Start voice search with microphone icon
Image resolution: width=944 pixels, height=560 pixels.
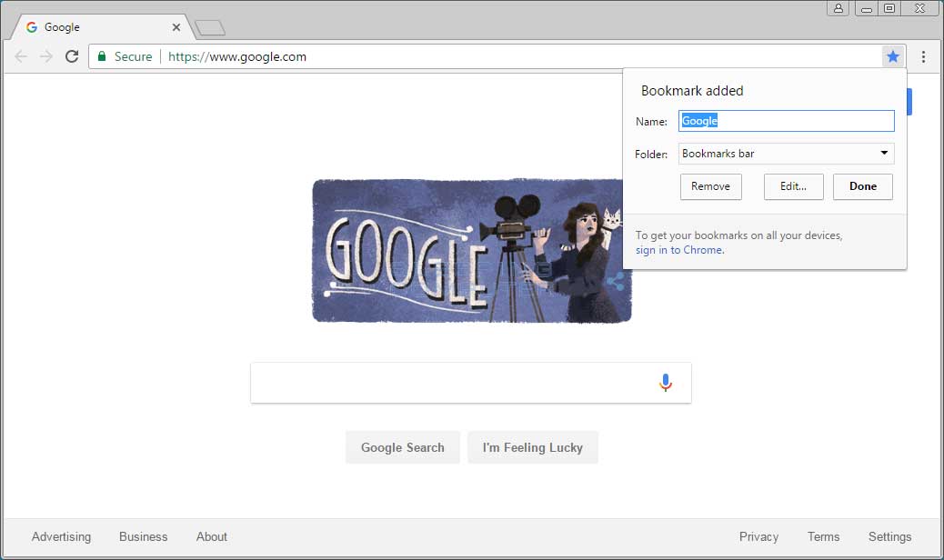coord(665,383)
